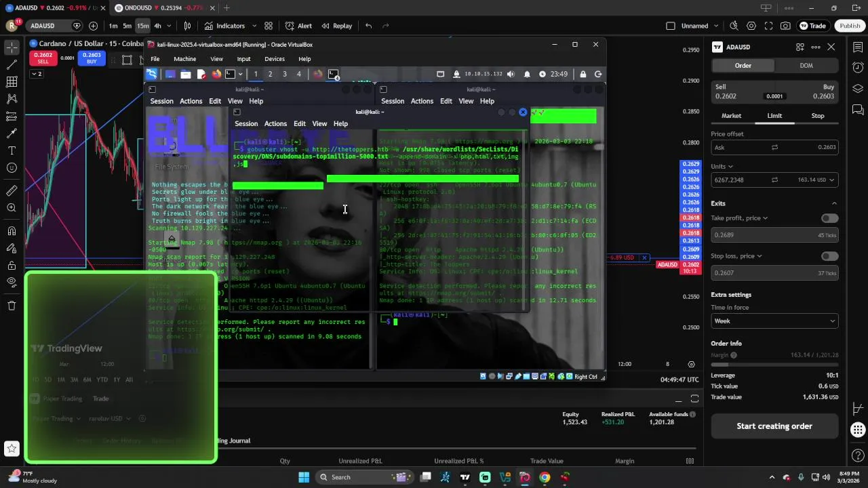Click Windows Start button
The height and width of the screenshot is (488, 868).
click(x=304, y=477)
